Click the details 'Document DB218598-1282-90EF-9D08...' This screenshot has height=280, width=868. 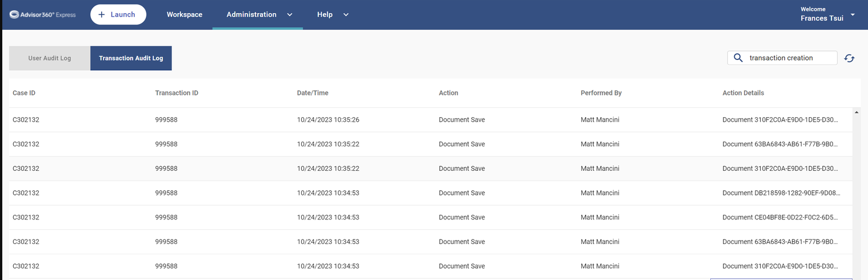781,193
